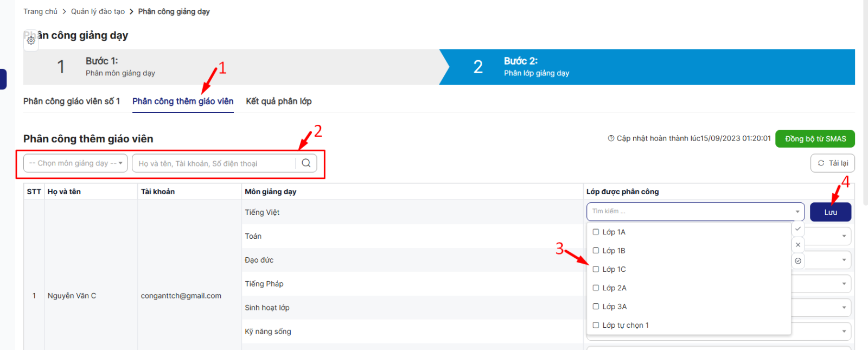Click the checkmark icon beside the class list
Viewport: 868px width, 350px height.
(x=798, y=229)
